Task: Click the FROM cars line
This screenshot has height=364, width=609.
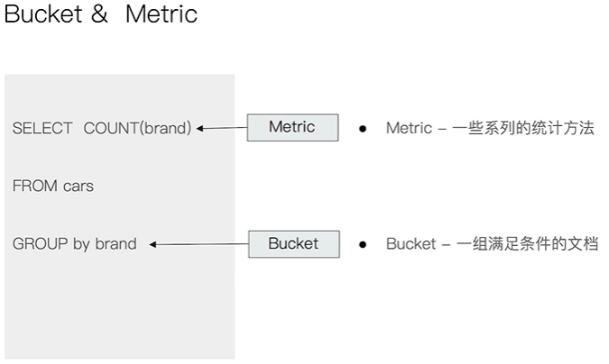Action: click(x=53, y=186)
